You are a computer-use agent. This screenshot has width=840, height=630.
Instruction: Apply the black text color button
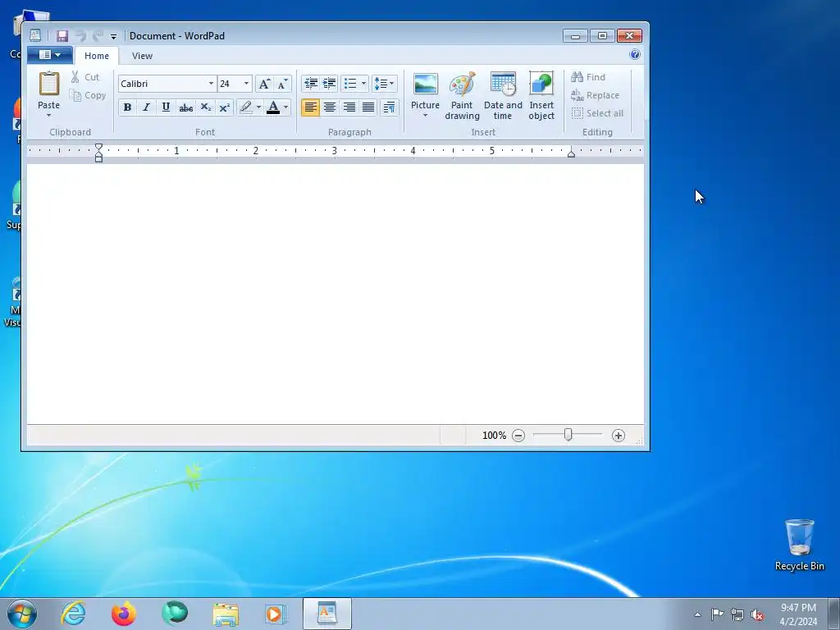pyautogui.click(x=273, y=107)
